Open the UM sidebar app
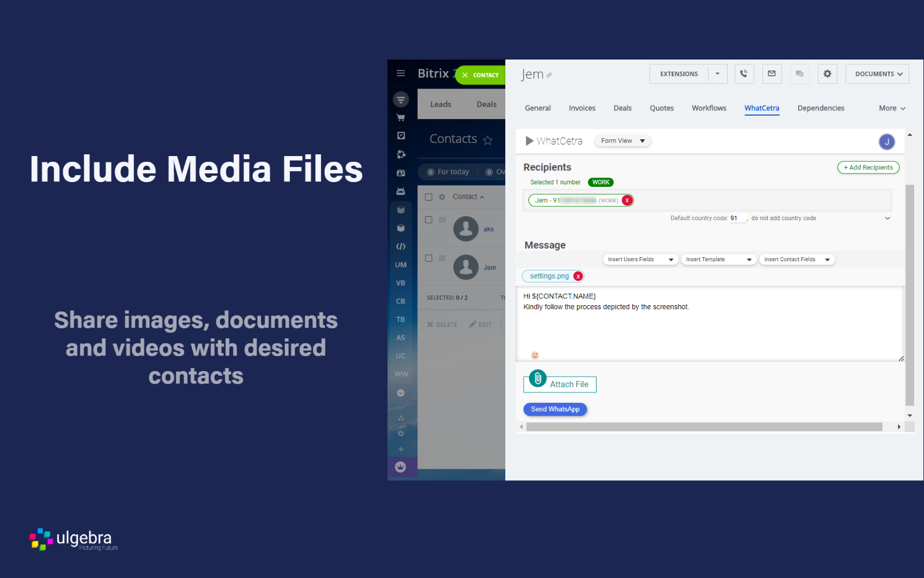The width and height of the screenshot is (924, 578). [401, 265]
